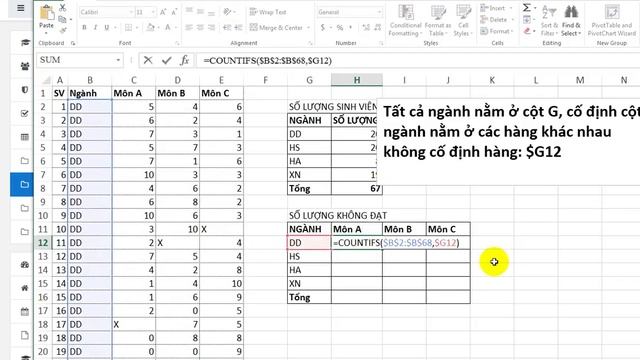This screenshot has height=360, width=640.
Task: Click the Cut scissors icon
Action: [62, 8]
